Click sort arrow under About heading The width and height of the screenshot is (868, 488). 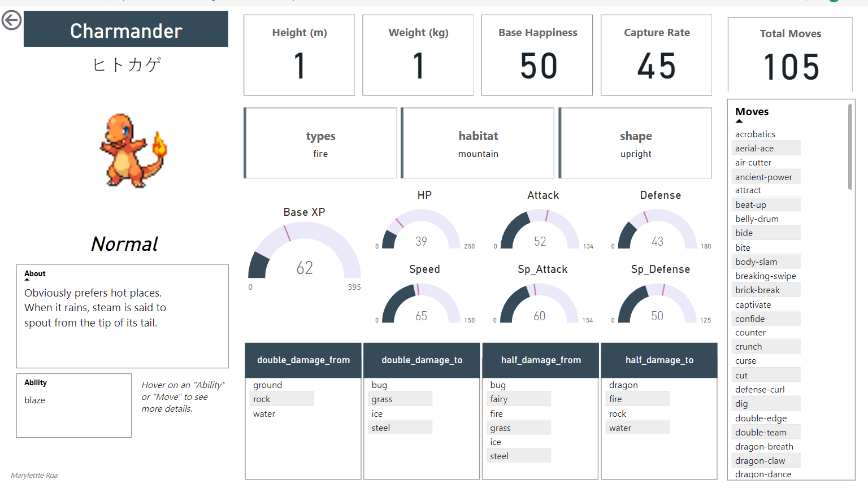coord(27,280)
